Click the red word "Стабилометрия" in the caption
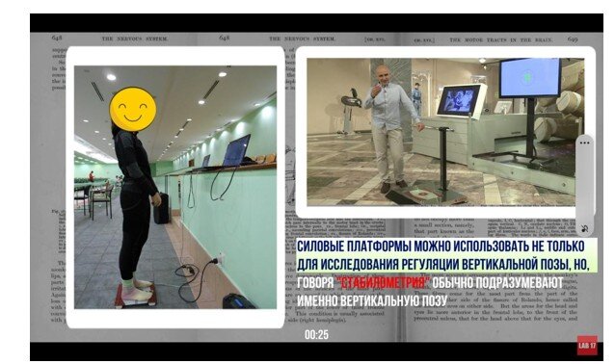The height and width of the screenshot is (364, 615). 383,283
